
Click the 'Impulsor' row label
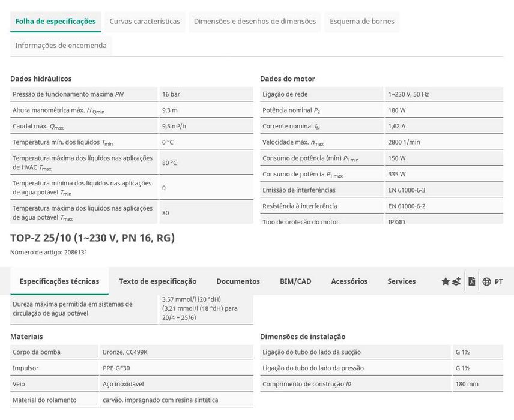point(26,368)
